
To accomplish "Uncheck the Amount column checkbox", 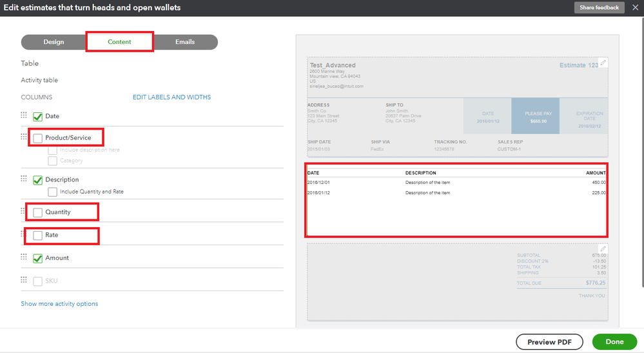I will [38, 259].
